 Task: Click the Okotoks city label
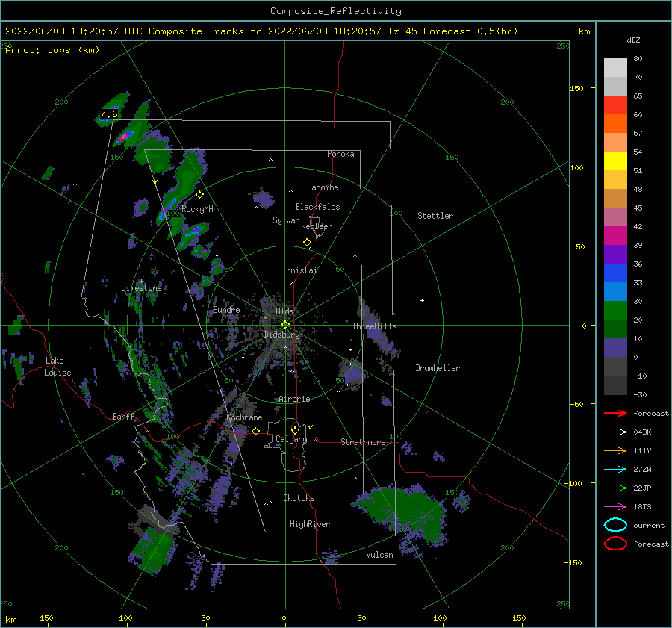point(299,498)
